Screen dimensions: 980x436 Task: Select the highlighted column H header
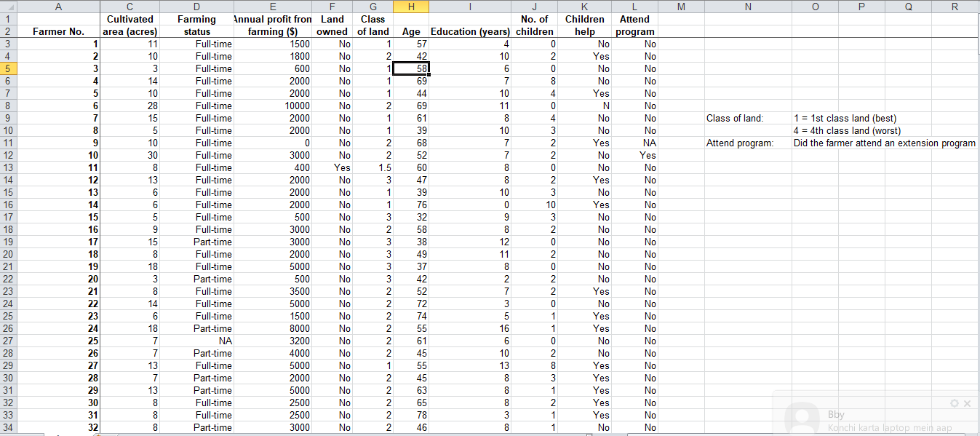[411, 7]
